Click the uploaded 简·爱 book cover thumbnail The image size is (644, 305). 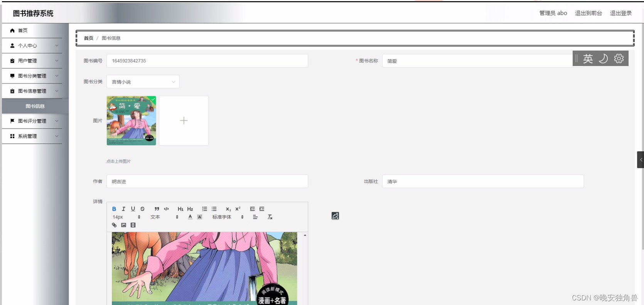pos(131,120)
